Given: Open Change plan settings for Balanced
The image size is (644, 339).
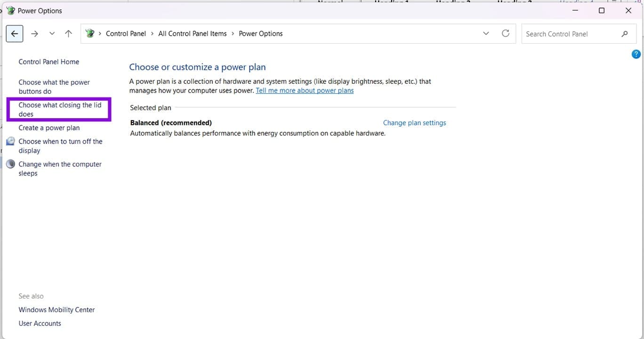Looking at the screenshot, I should pos(414,123).
